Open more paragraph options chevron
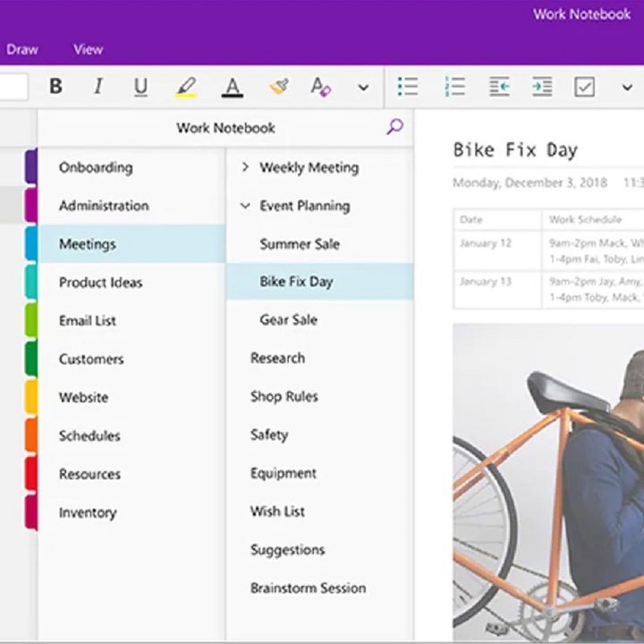 pos(627,87)
